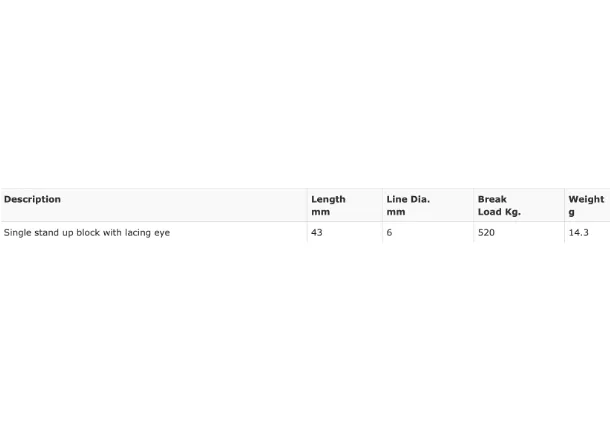Click the word 'Single' in the row

18,233
